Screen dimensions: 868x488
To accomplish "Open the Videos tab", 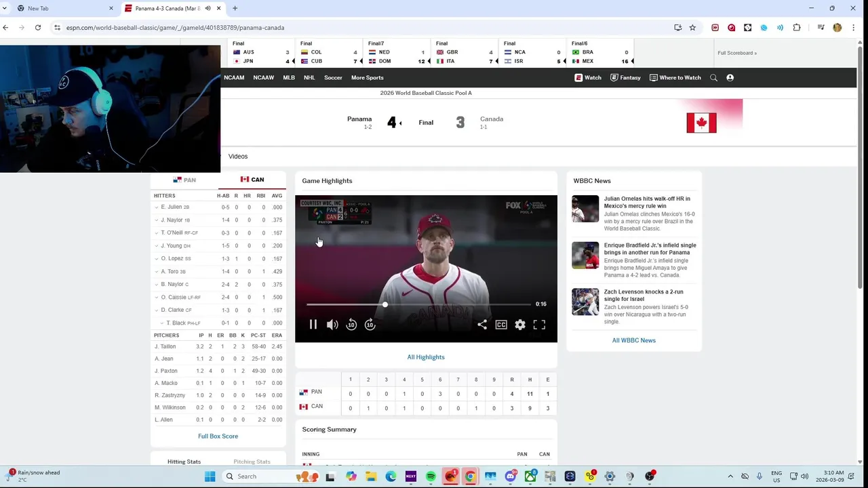I will [x=238, y=157].
